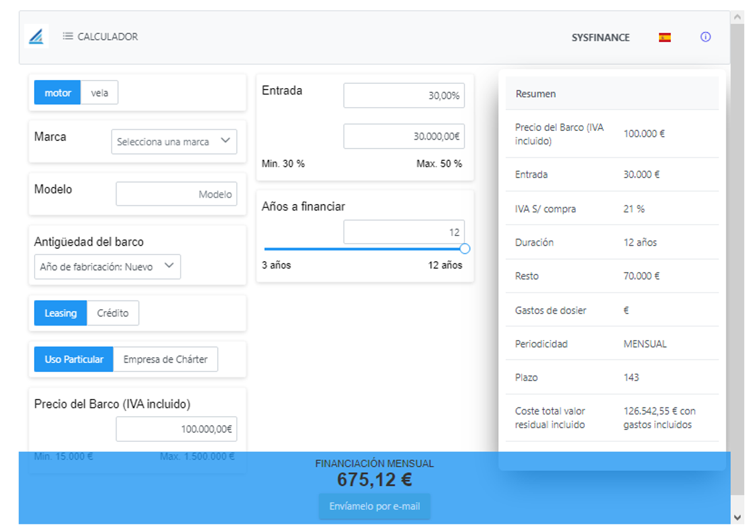Click the 675,12 € monthly amount
The image size is (756, 532).
click(375, 480)
